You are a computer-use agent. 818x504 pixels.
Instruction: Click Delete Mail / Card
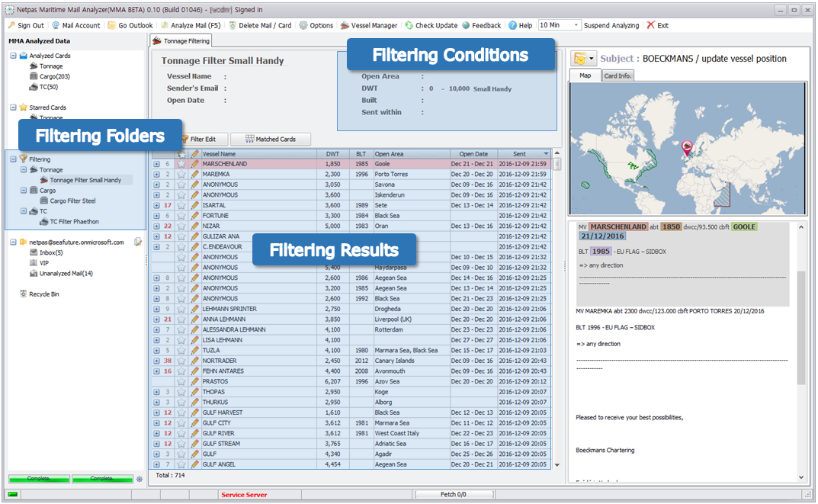(x=260, y=25)
